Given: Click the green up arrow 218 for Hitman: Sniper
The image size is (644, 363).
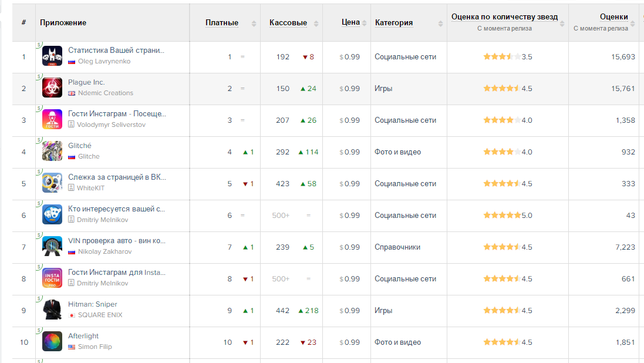Looking at the screenshot, I should click(x=308, y=310).
